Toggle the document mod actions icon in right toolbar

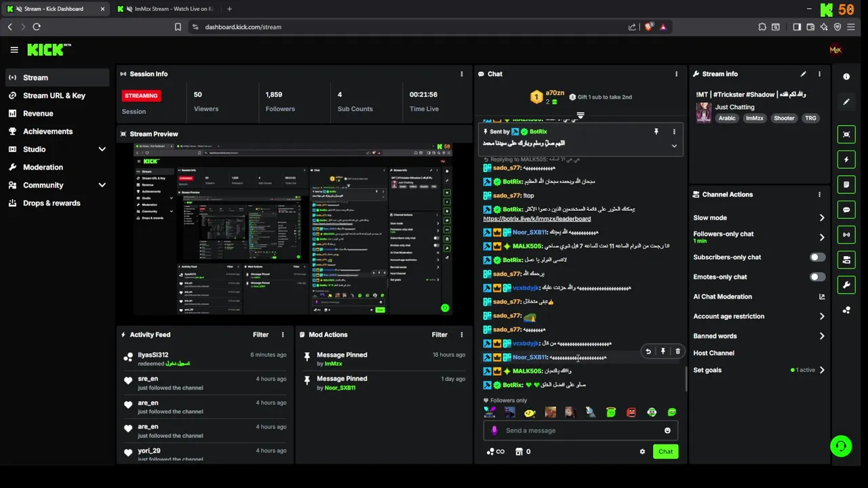click(x=846, y=184)
